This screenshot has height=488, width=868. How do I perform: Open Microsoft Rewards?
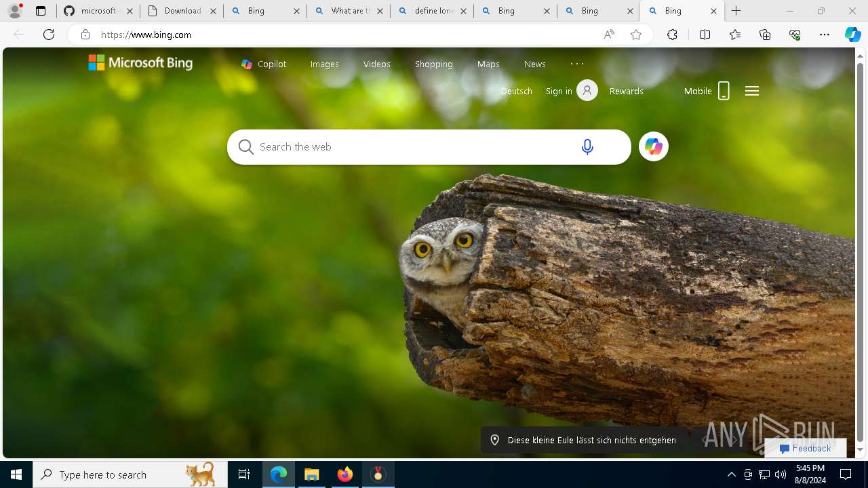pyautogui.click(x=626, y=91)
